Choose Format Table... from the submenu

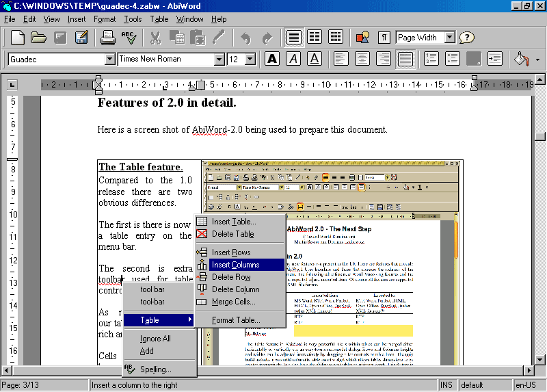pyautogui.click(x=240, y=320)
